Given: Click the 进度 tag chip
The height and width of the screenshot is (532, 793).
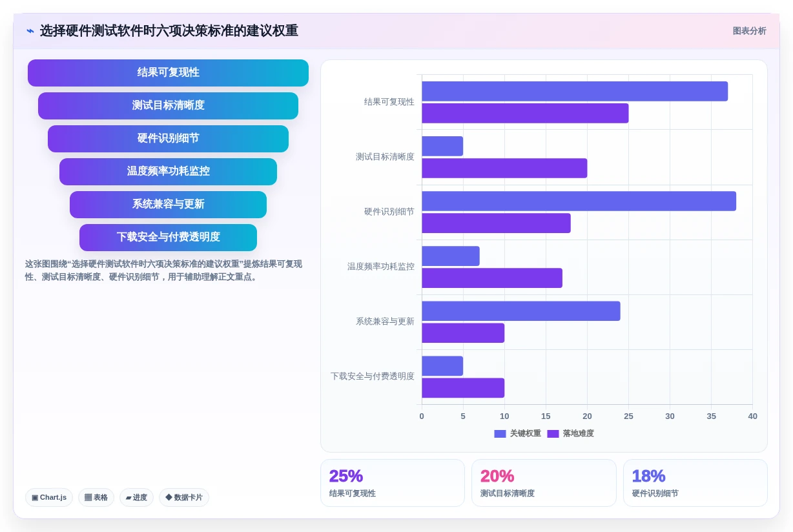Looking at the screenshot, I should (x=136, y=497).
